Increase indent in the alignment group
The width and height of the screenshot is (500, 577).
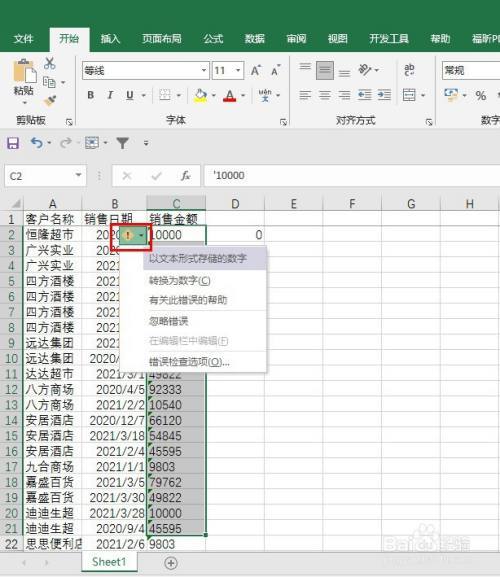[384, 95]
